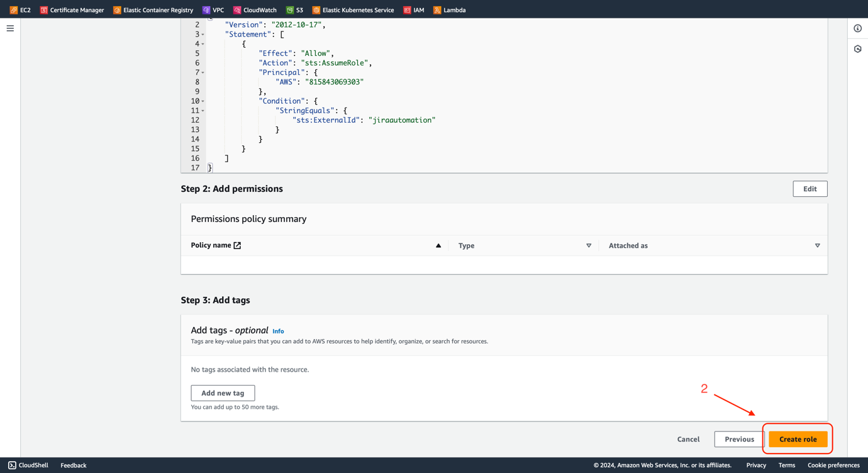
Task: Click the Add new tag button
Action: pyautogui.click(x=223, y=393)
